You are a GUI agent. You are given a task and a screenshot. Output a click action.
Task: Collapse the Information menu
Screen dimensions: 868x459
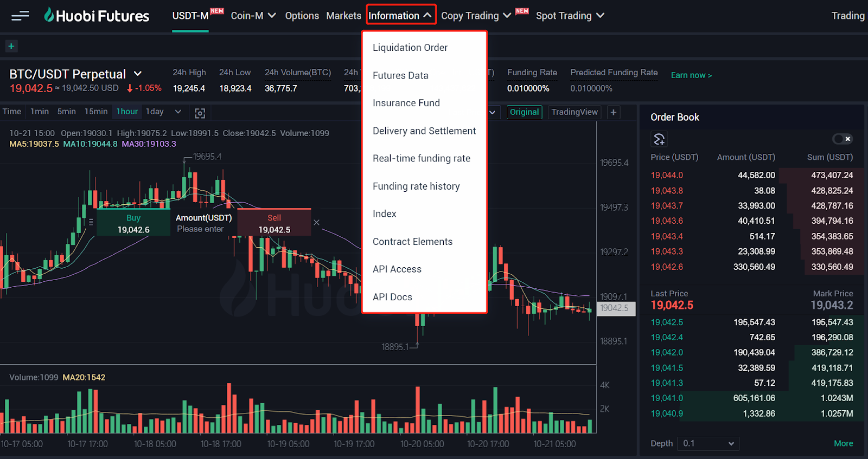400,15
